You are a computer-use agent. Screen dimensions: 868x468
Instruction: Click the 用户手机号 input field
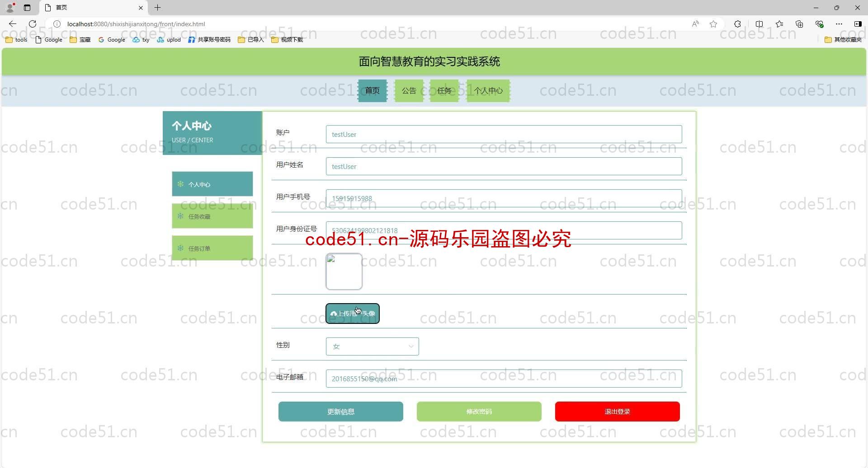pos(504,198)
